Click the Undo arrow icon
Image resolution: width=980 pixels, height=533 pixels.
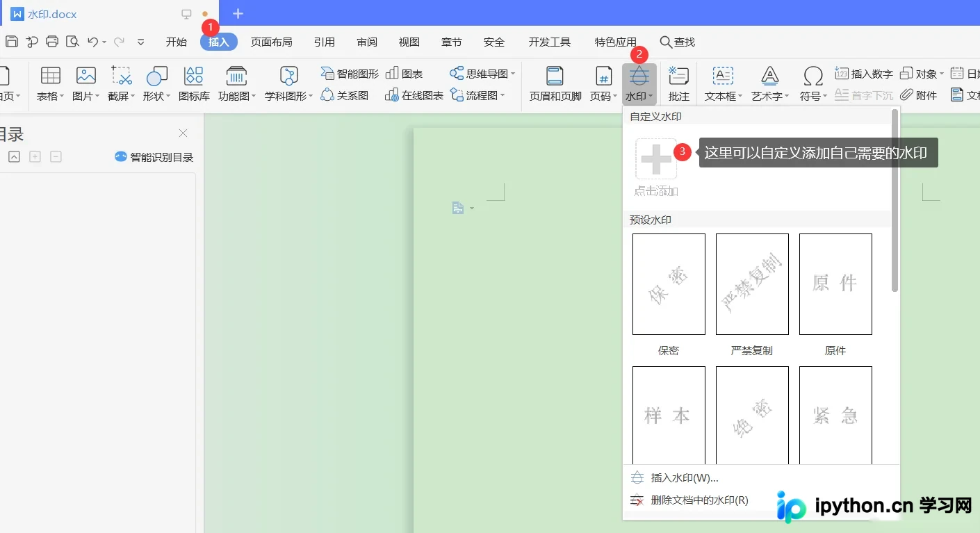[92, 42]
